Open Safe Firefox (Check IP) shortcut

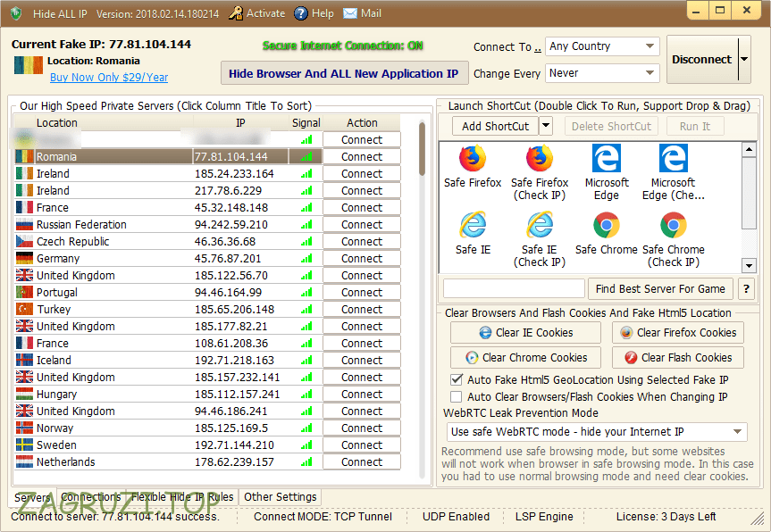(540, 159)
